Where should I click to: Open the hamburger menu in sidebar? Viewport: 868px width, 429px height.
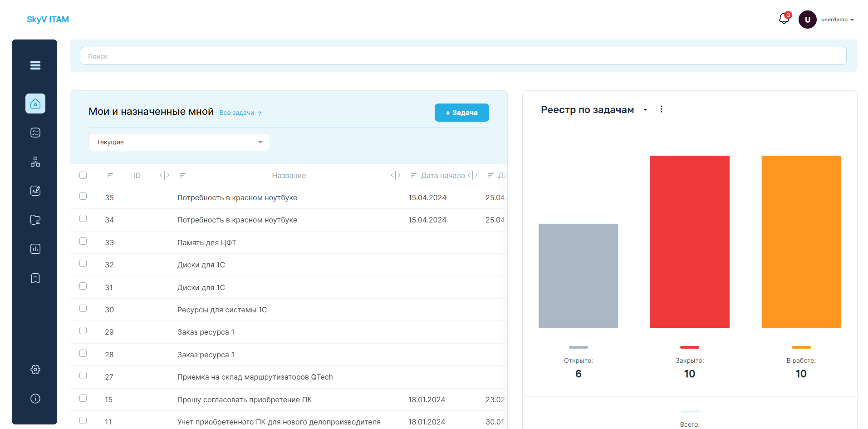35,65
